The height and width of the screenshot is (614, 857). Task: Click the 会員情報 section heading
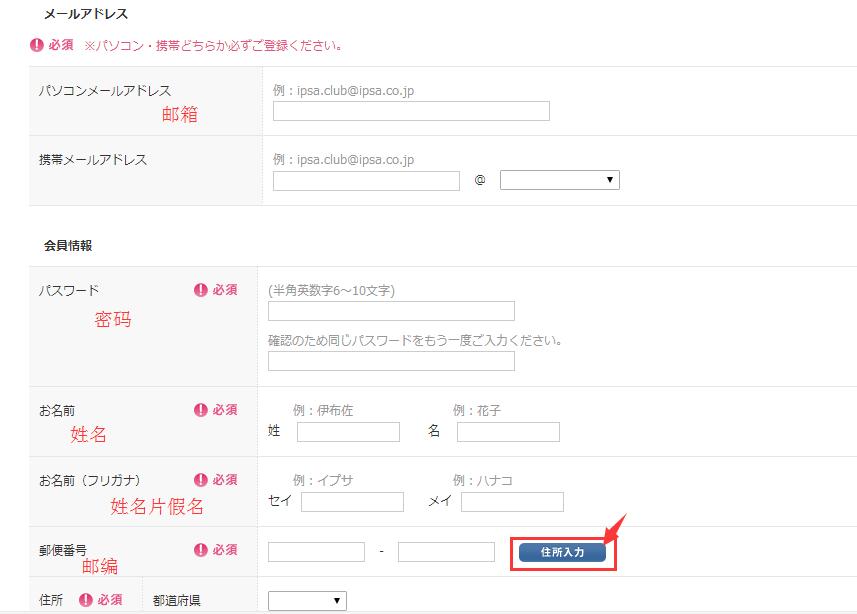point(68,245)
